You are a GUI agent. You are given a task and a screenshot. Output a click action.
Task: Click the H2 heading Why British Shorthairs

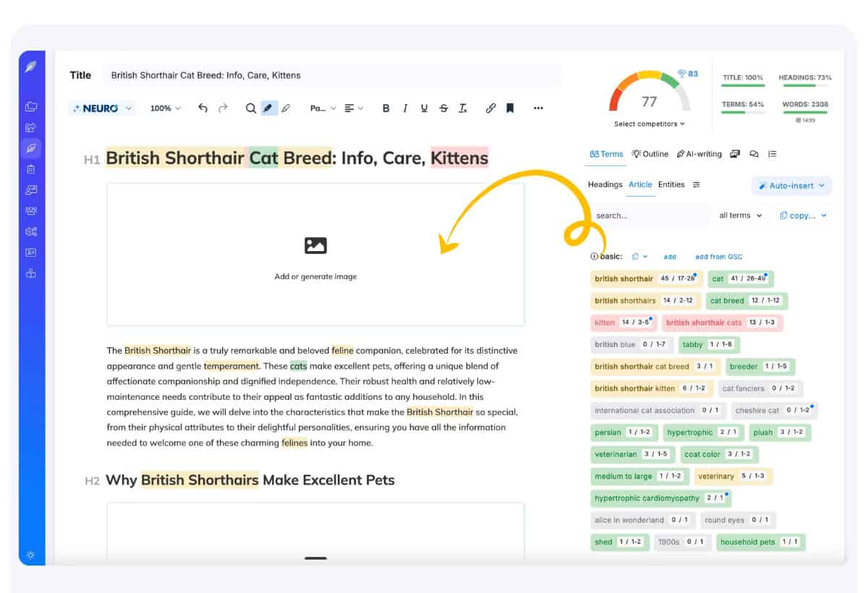250,480
